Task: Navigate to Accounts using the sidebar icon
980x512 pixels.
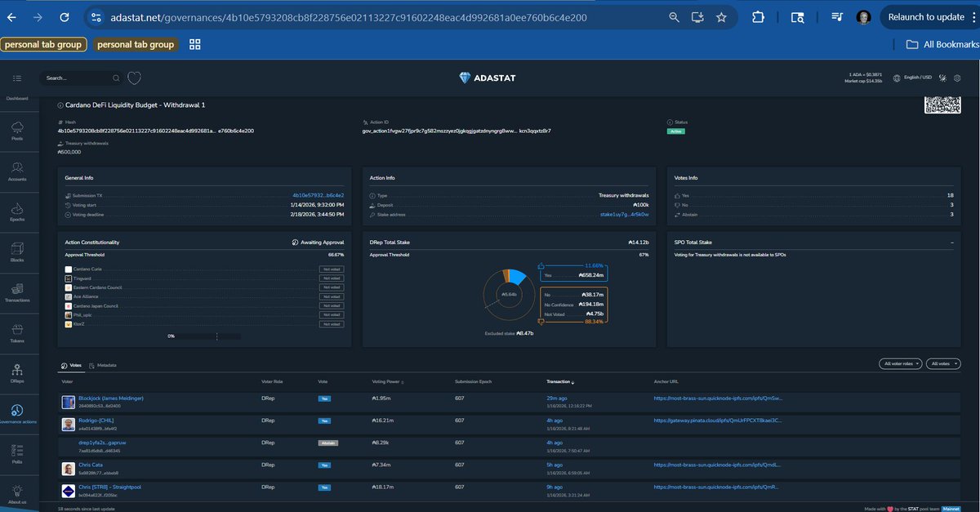Action: coord(17,170)
